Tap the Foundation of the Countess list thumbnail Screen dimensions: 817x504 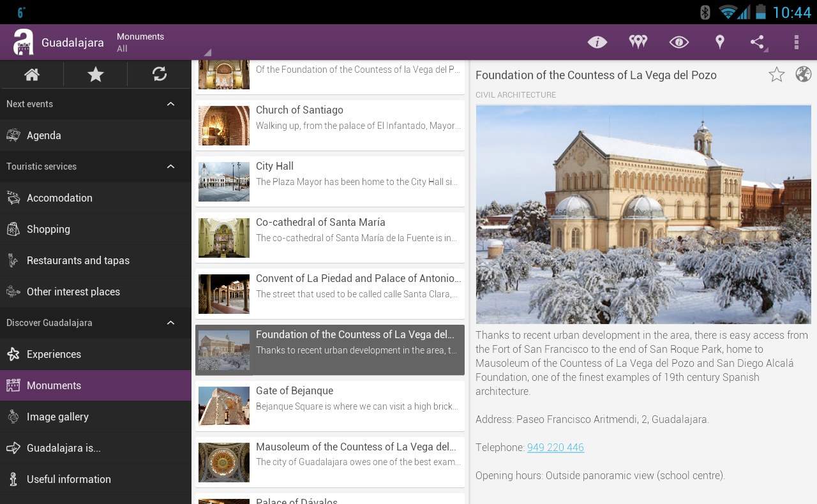224,350
